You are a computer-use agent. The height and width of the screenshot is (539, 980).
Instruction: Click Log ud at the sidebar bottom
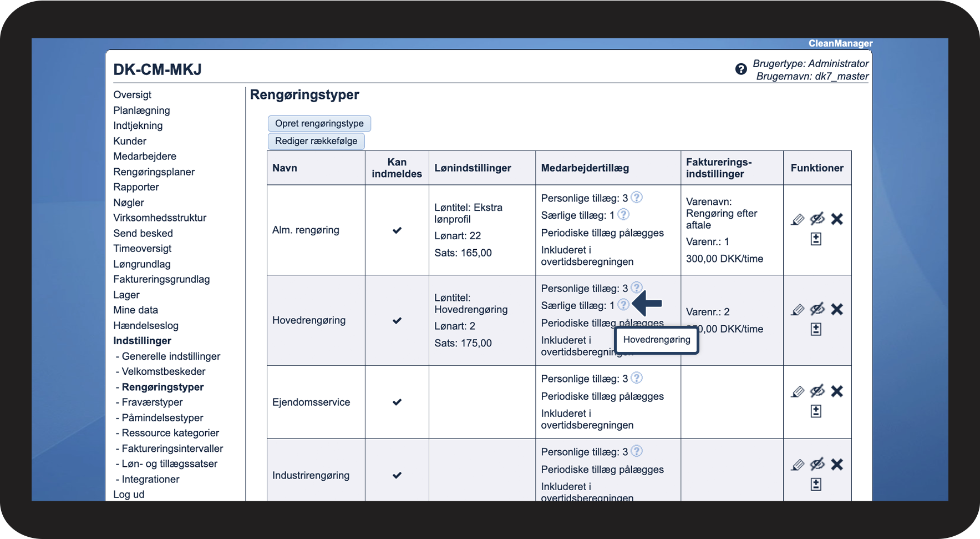(x=129, y=495)
